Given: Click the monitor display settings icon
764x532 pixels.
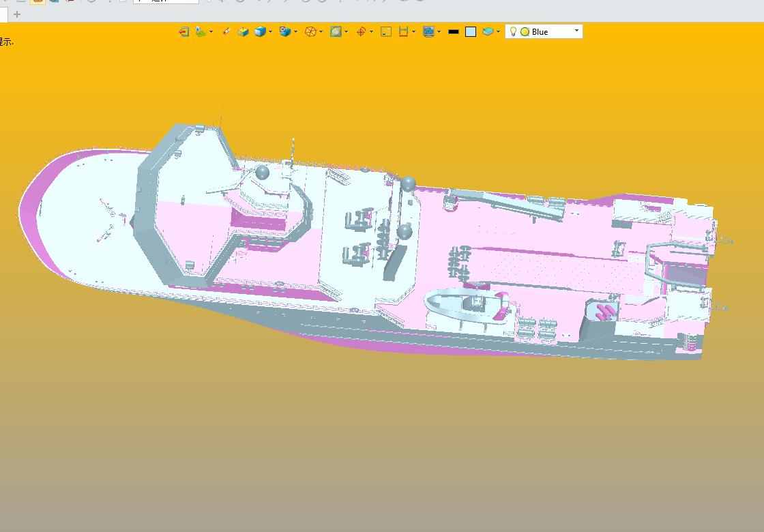Looking at the screenshot, I should tap(429, 31).
